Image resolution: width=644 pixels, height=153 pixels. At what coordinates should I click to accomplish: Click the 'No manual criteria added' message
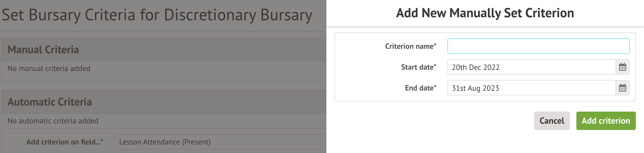(49, 69)
